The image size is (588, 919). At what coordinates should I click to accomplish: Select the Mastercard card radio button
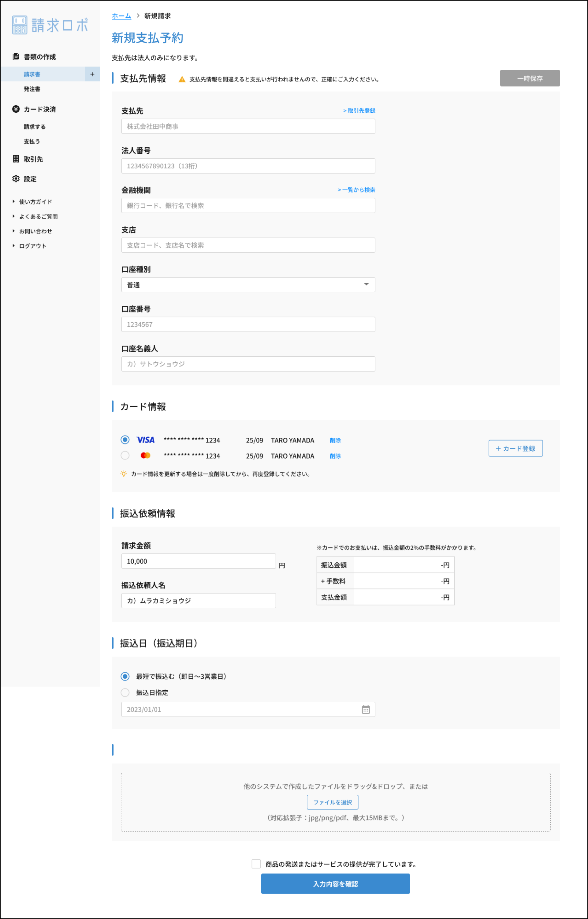[x=125, y=456]
